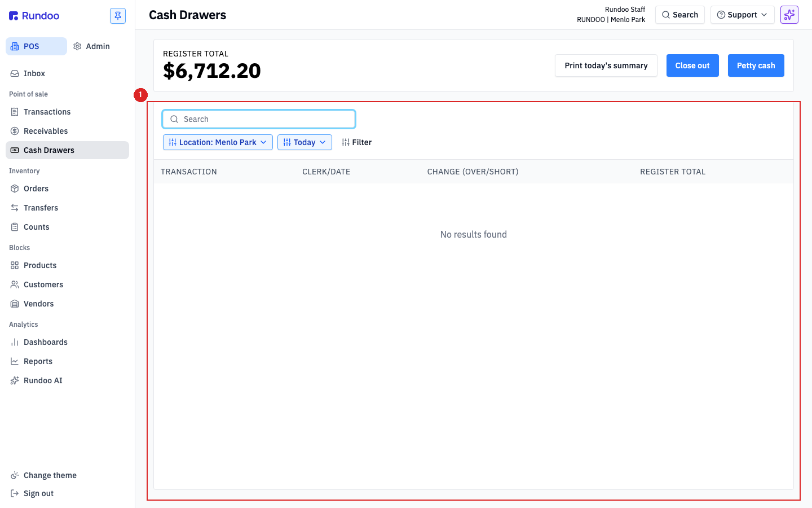Click the Inbox tray icon
Image resolution: width=812 pixels, height=508 pixels.
coord(15,73)
